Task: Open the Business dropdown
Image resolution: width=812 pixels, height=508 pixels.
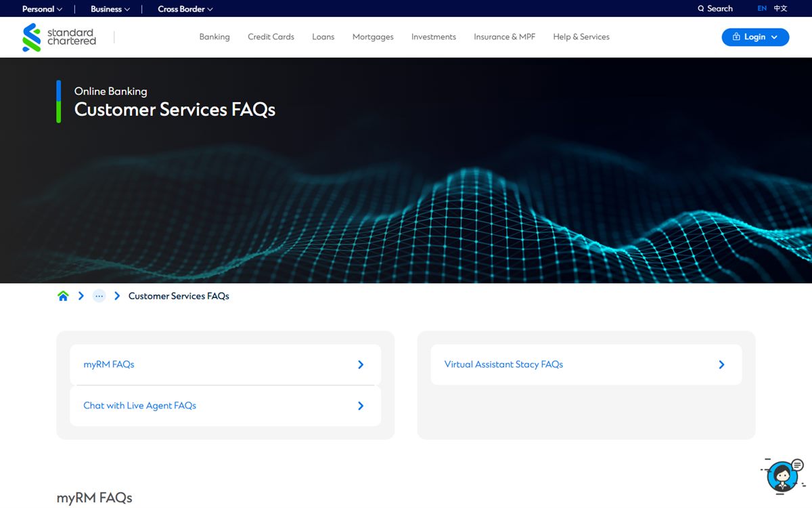Action: [110, 9]
